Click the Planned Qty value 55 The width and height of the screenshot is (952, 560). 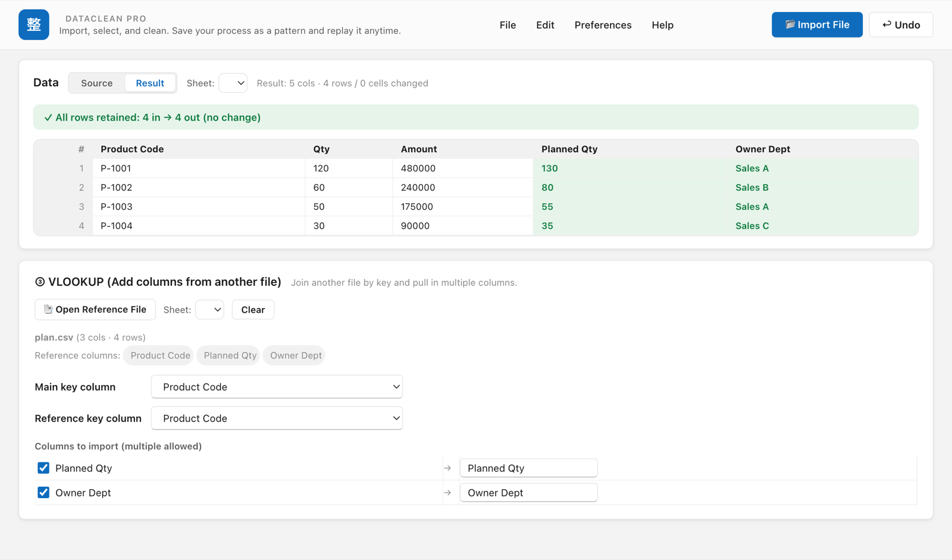tap(547, 207)
